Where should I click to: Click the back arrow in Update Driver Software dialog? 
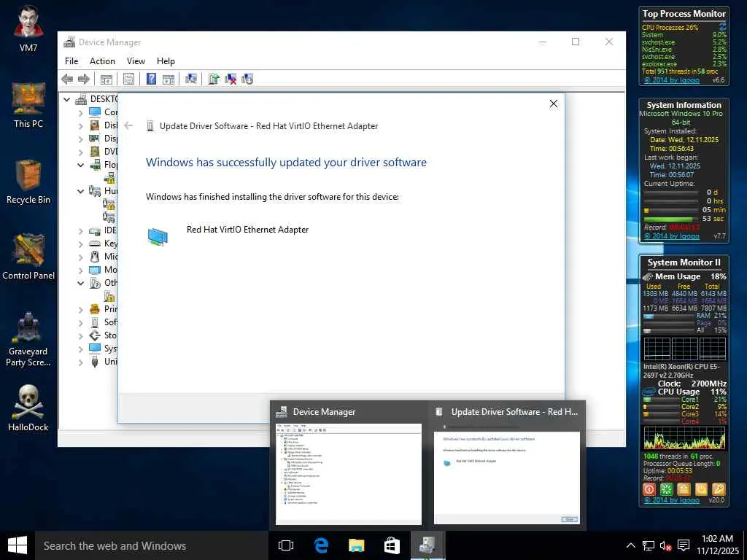pos(128,125)
